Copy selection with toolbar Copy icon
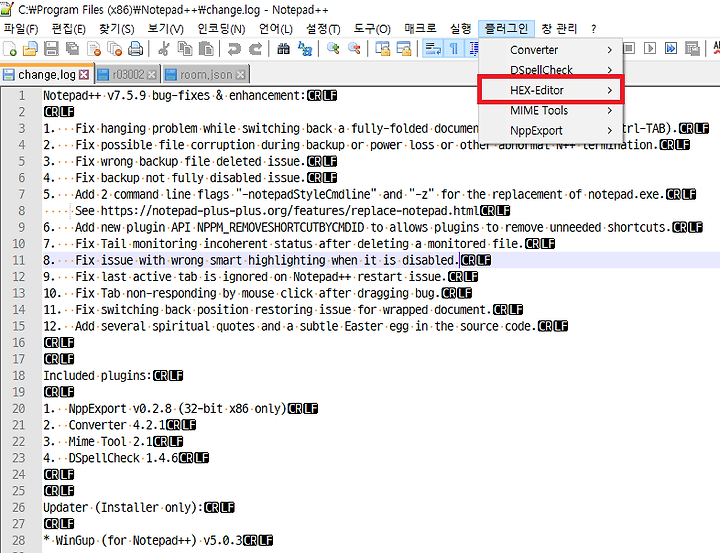The image size is (720, 553). click(x=185, y=49)
